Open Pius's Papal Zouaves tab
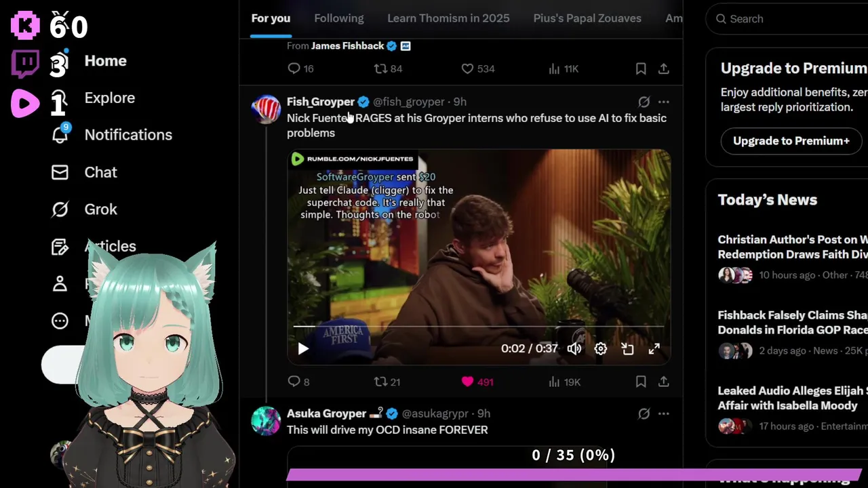 point(587,18)
